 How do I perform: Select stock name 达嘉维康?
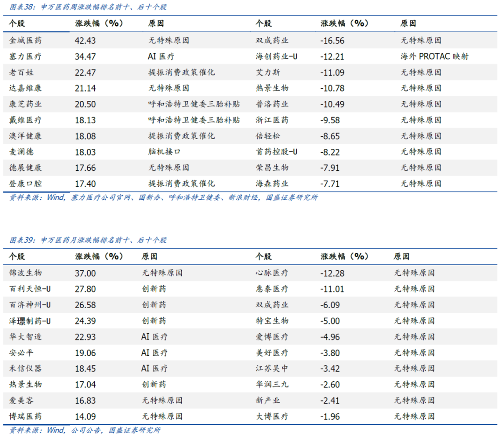(x=25, y=88)
